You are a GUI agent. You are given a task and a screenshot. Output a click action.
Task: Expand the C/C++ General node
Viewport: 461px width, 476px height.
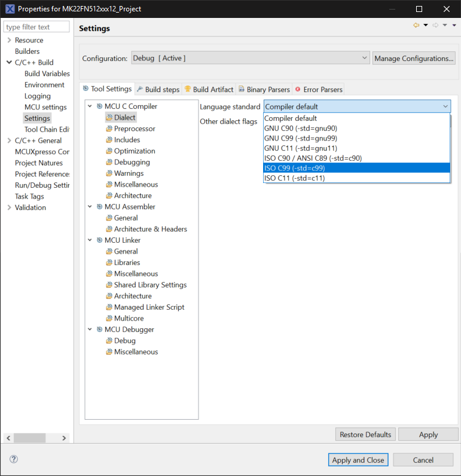9,141
